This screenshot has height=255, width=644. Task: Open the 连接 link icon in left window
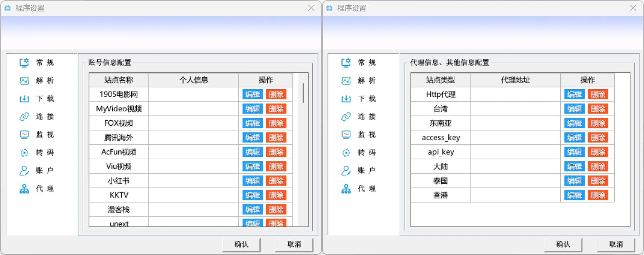click(x=24, y=116)
